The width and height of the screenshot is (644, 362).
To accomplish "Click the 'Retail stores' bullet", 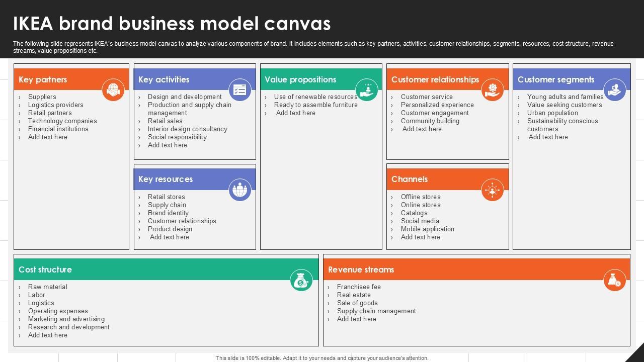I will (167, 197).
